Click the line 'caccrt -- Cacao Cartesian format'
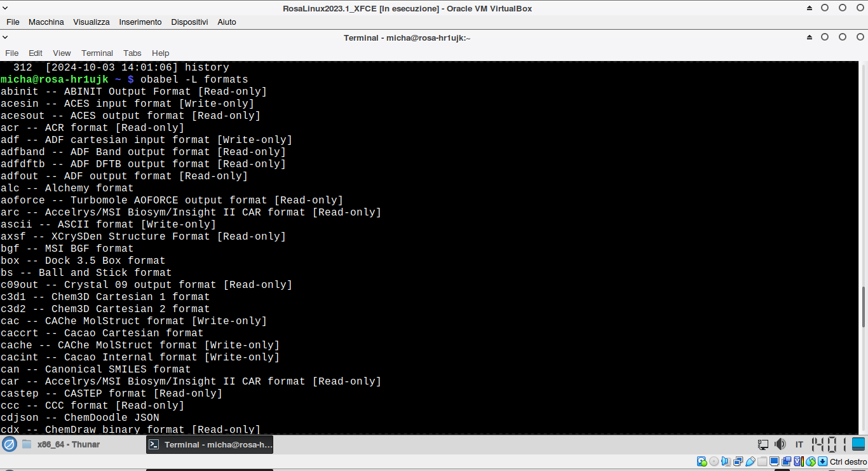 102,333
